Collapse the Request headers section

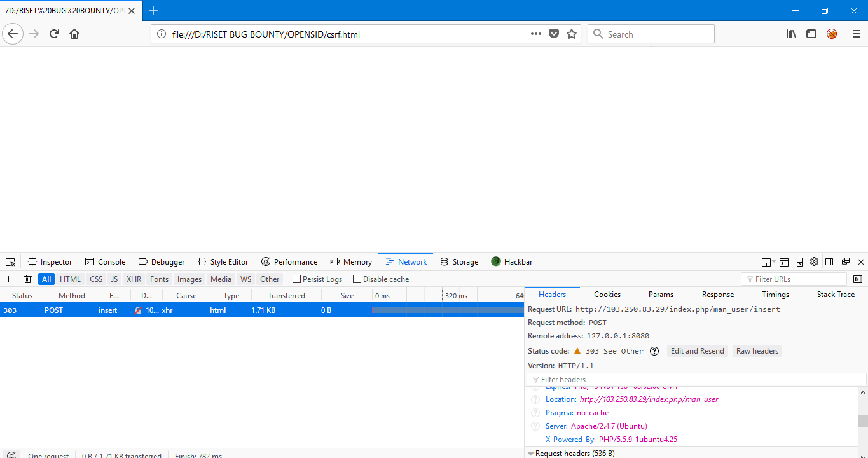[x=531, y=453]
